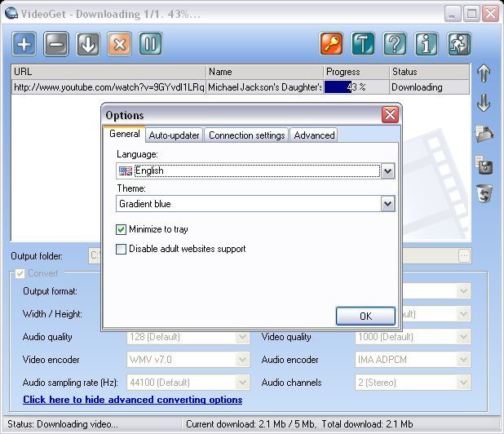
Task: Move item up with the up arrow
Action: tap(484, 73)
